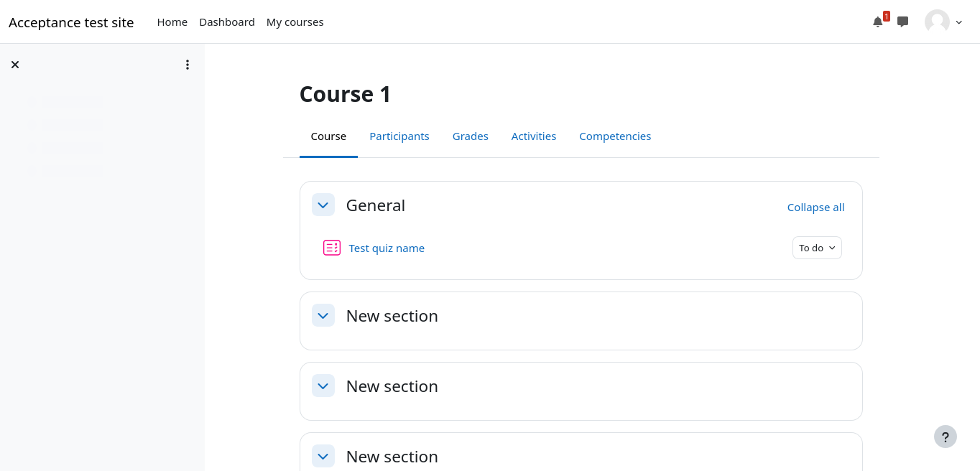Screen dimensions: 980x471
Task: Expand the user menu arrow
Action: [958, 22]
